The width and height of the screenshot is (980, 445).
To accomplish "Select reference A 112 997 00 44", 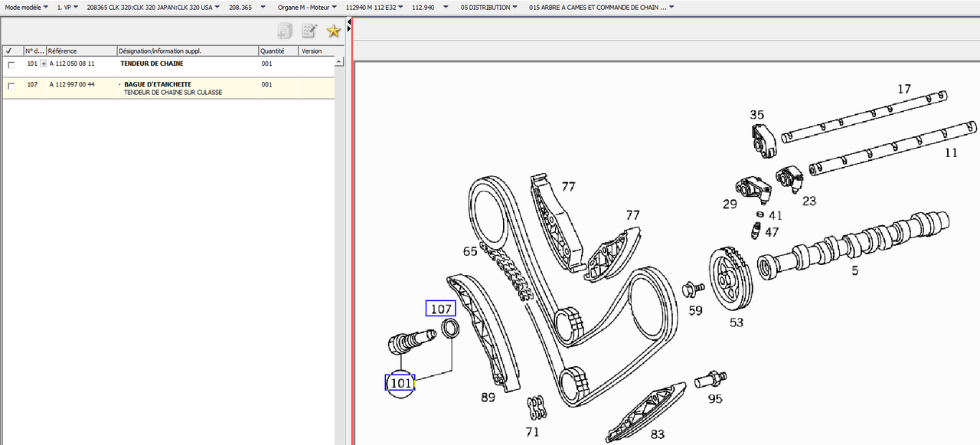I will tap(72, 84).
